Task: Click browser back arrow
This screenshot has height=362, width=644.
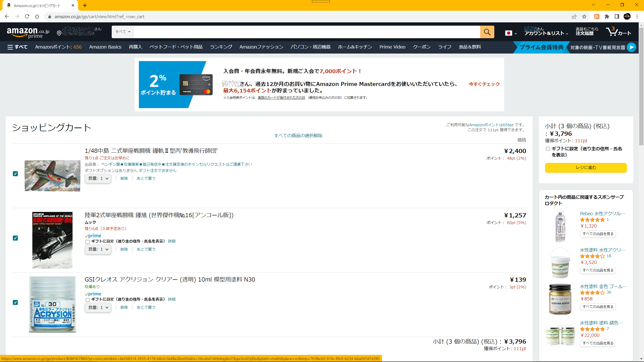Action: [x=7, y=16]
